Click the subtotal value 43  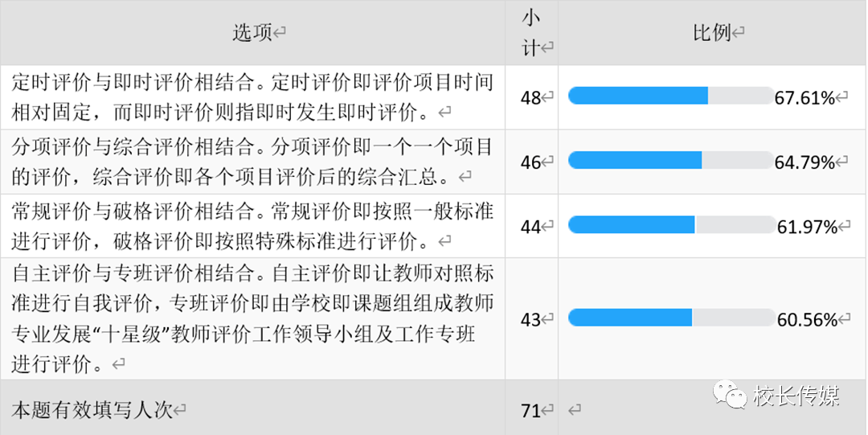531,320
